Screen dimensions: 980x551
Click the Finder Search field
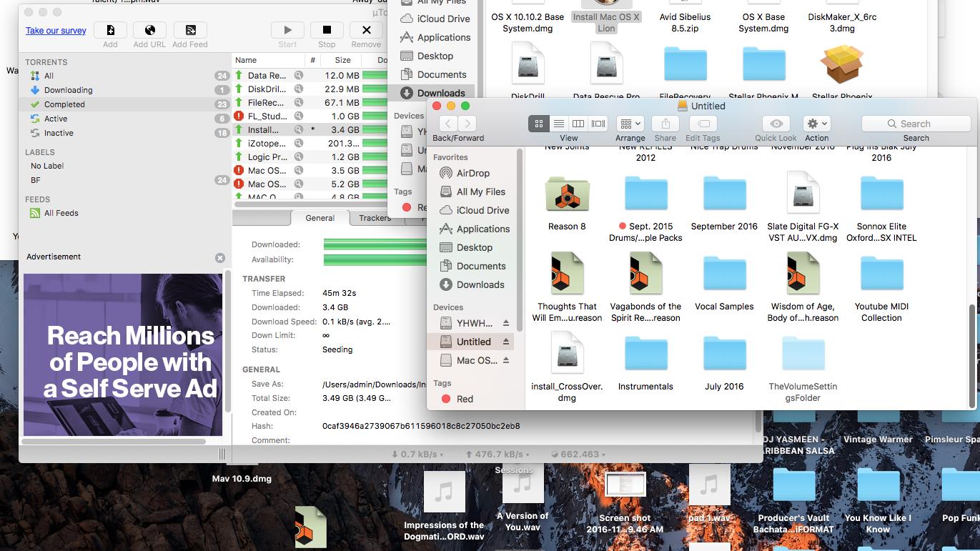point(916,124)
